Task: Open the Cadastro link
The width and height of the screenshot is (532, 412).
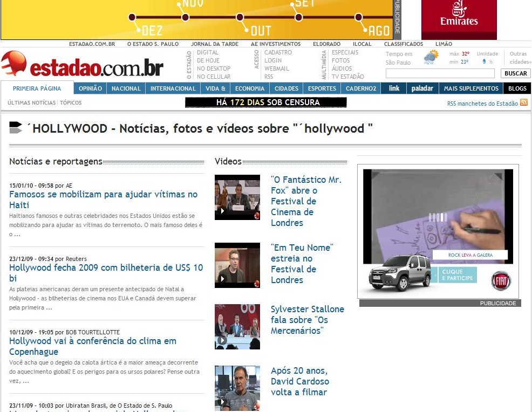Action: click(x=278, y=52)
